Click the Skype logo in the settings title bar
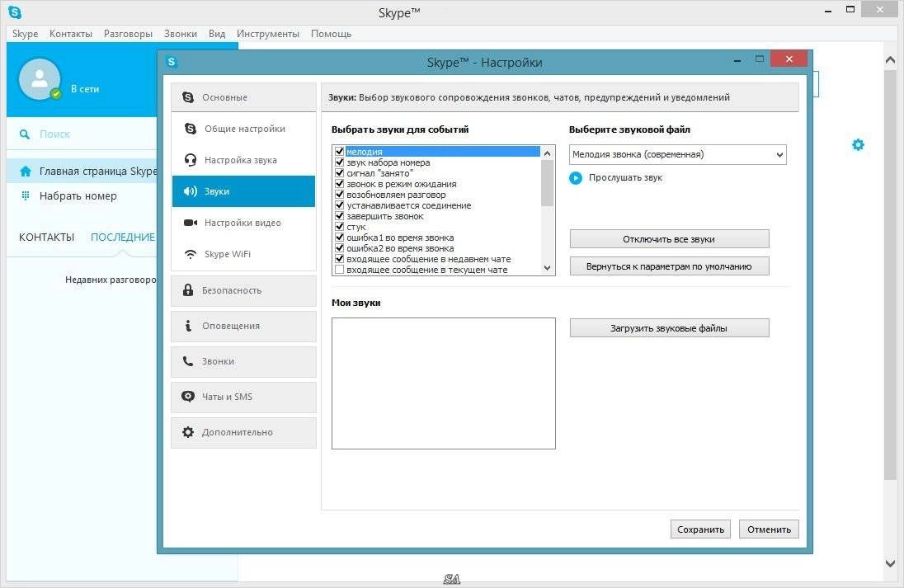This screenshot has width=904, height=588. click(172, 62)
